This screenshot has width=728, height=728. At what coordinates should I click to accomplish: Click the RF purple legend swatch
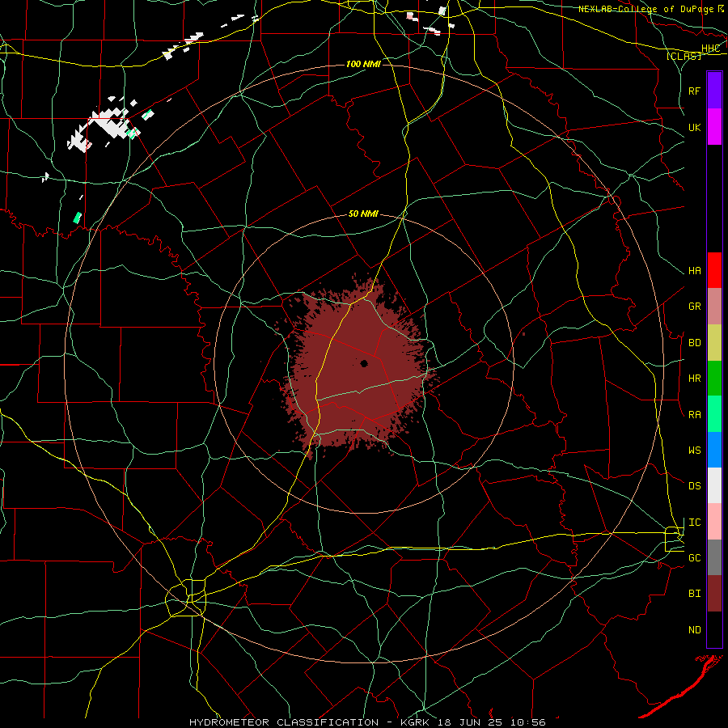tap(714, 91)
